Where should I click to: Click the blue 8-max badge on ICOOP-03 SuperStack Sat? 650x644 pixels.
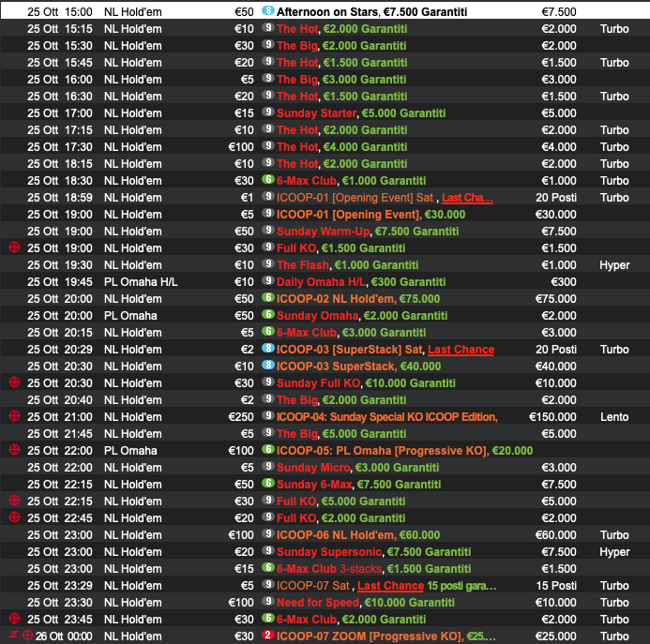point(268,348)
